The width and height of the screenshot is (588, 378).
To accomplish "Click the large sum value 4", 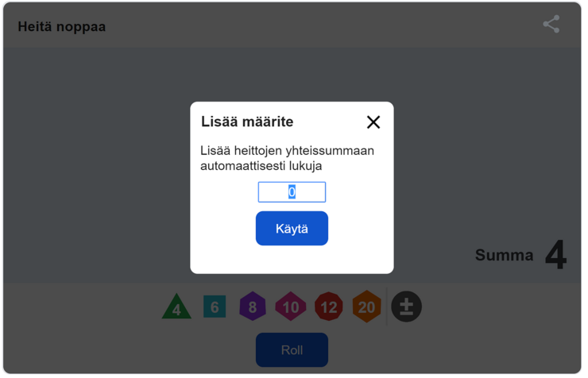I will 556,255.
